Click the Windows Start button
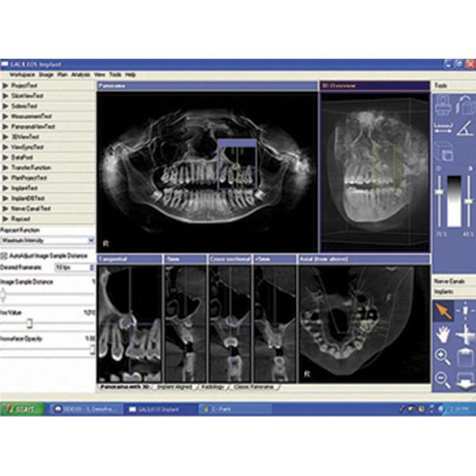The width and height of the screenshot is (476, 476). 21,409
